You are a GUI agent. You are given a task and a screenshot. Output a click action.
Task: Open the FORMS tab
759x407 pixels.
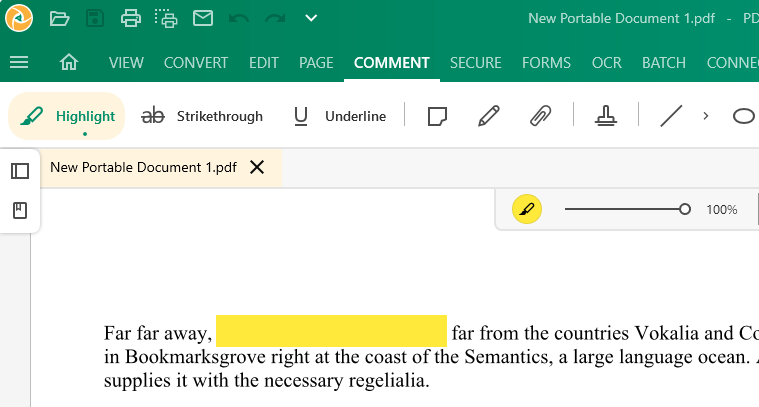546,63
